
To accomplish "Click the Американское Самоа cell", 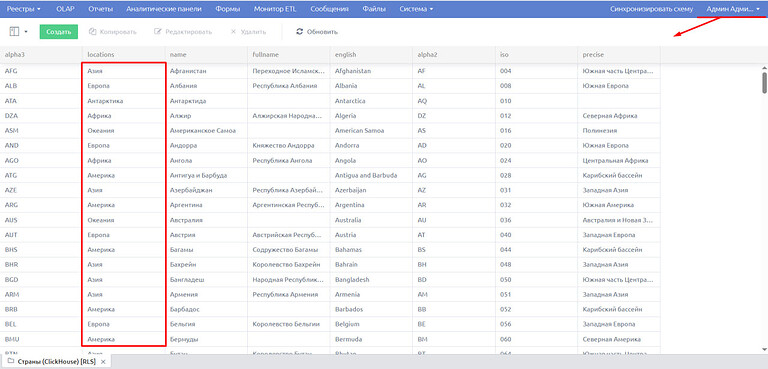I will (x=206, y=131).
